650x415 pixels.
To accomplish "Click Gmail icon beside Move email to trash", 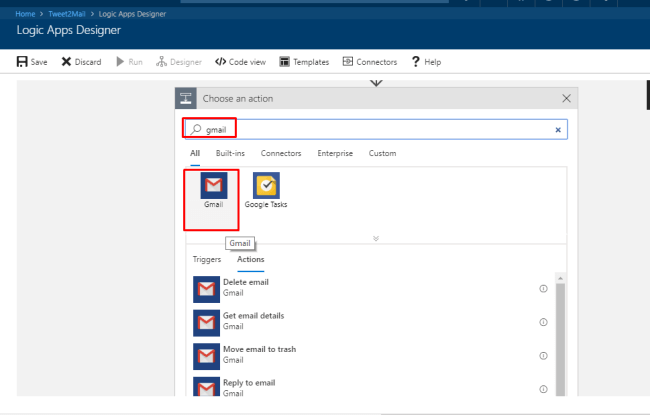I will click(x=206, y=356).
